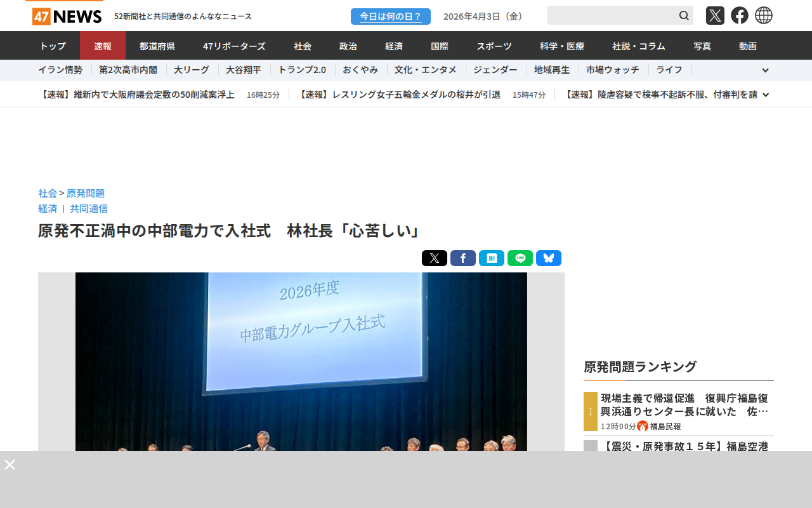Open the 動画 tab
812x508 pixels.
click(x=748, y=46)
